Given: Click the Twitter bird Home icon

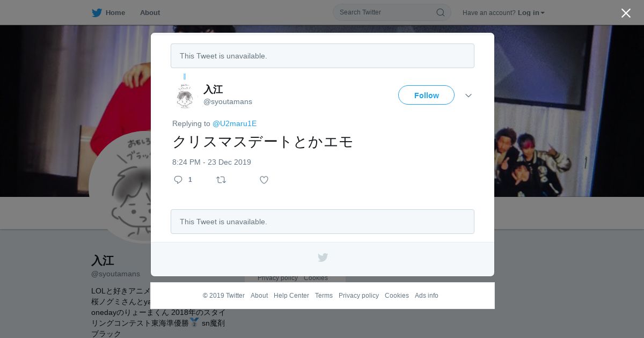Looking at the screenshot, I should click(97, 13).
